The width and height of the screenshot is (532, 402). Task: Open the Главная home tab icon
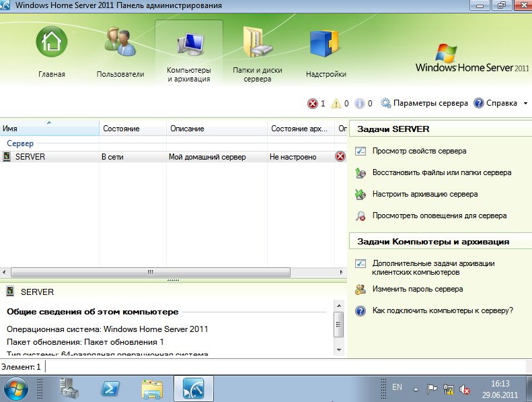click(52, 42)
